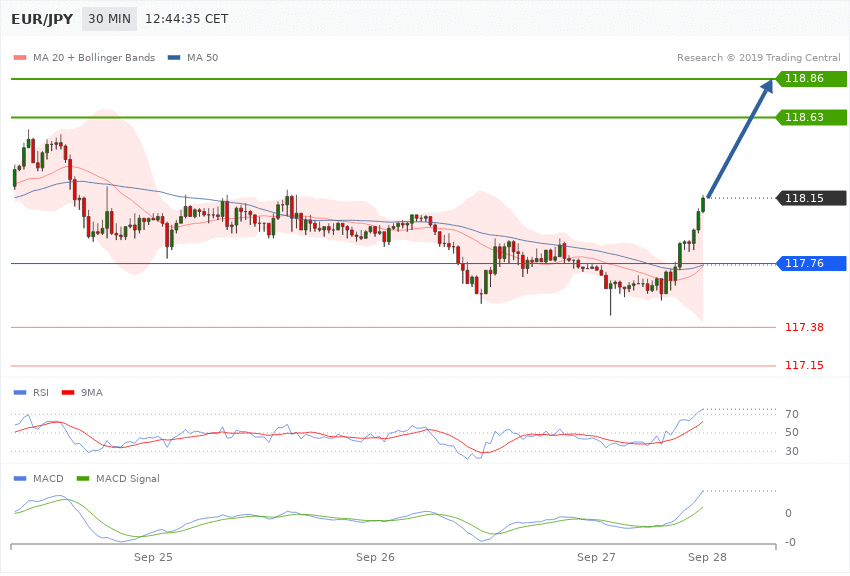Click the 117.15 support level value
Viewport: 850px width, 576px height.
click(x=804, y=365)
